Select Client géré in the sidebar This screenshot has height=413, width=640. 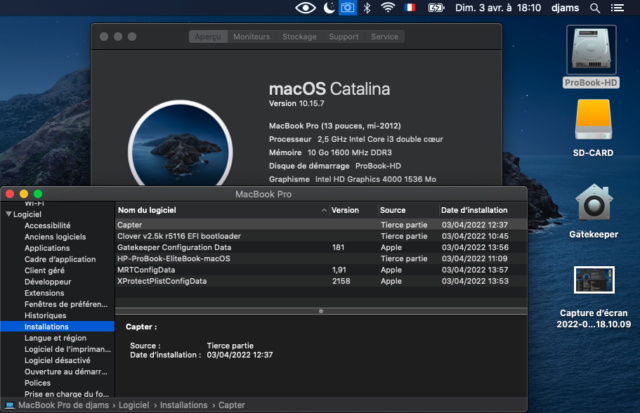44,270
